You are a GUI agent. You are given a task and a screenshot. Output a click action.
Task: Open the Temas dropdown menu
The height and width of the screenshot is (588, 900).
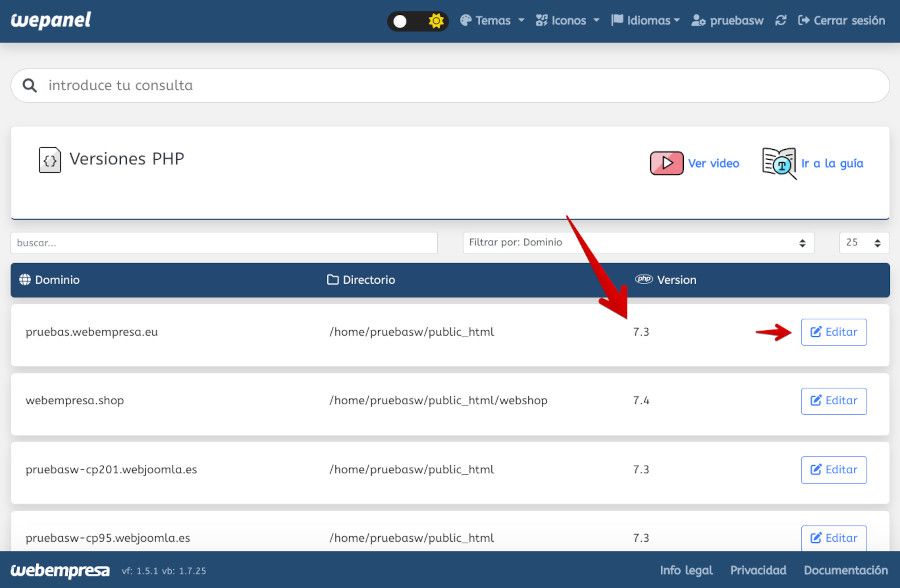pos(492,21)
